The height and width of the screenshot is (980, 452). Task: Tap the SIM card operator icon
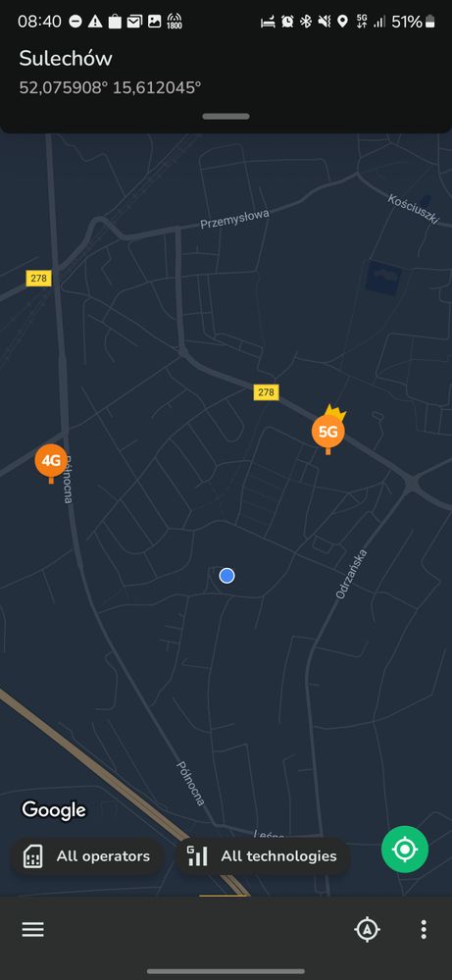pos(33,856)
